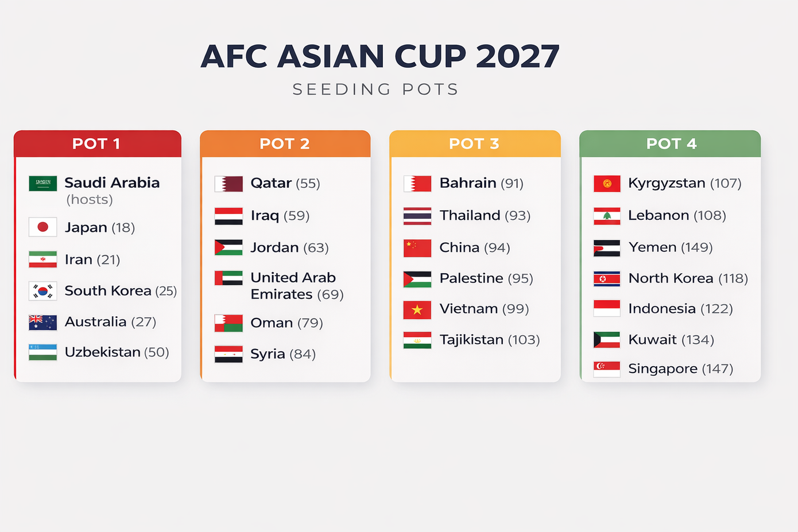Click the AFC Asian Cup 2027 title
798x532 pixels.
point(379,56)
